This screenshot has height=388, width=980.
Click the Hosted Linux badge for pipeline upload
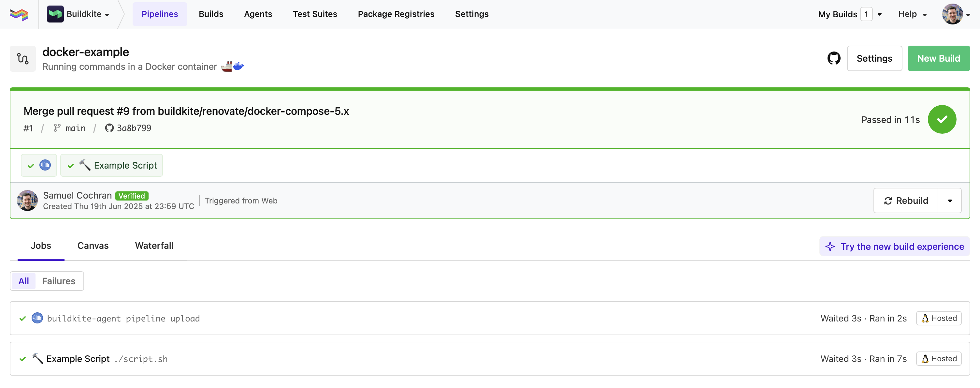coord(939,318)
